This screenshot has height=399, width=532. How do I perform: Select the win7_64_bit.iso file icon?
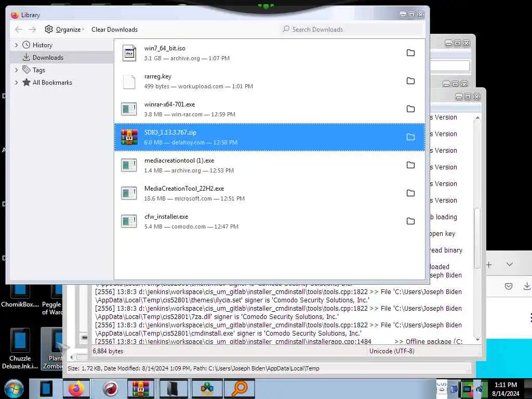point(129,53)
